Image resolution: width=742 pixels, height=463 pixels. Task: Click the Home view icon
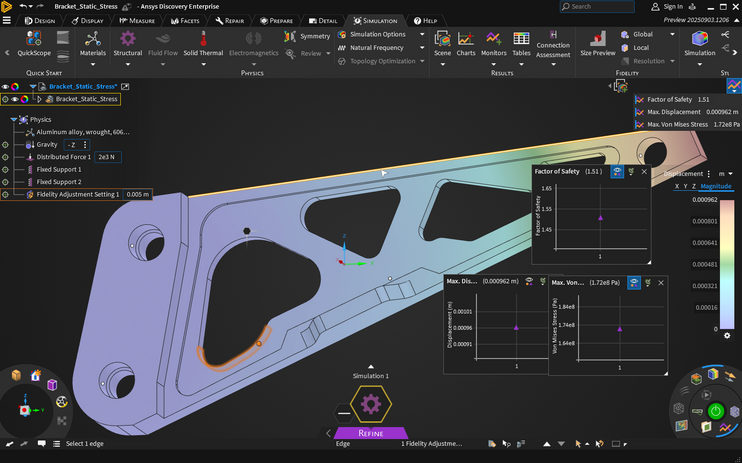(35, 375)
